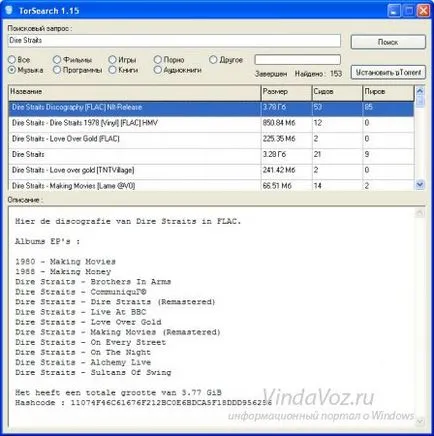Select the Все radio button
Screen dimensions: 434x436
coord(12,60)
